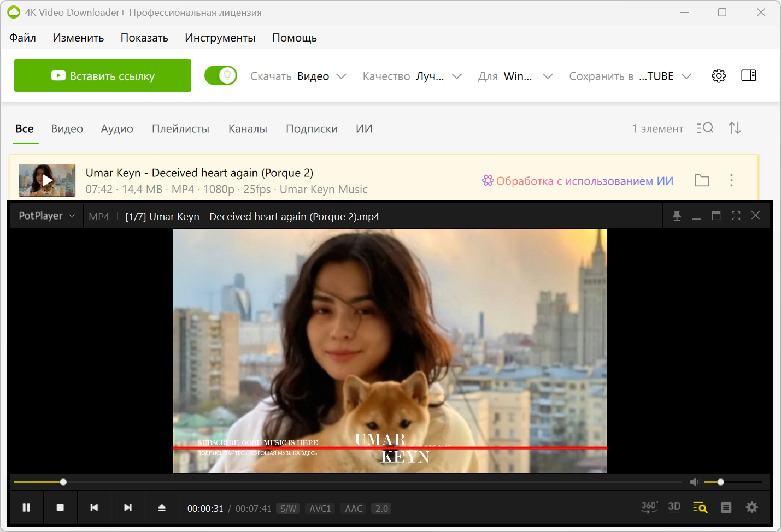Click the 00:00:31 elapsed time display

pos(205,509)
